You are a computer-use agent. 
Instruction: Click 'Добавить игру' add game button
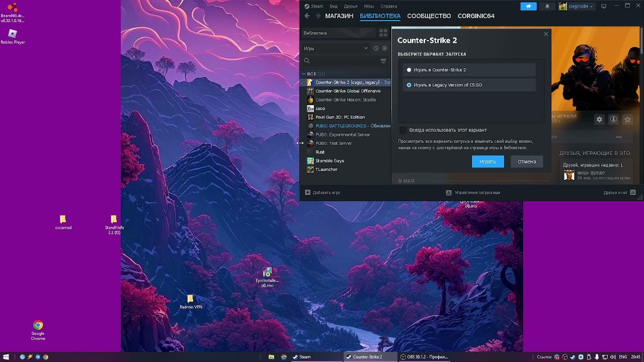323,193
